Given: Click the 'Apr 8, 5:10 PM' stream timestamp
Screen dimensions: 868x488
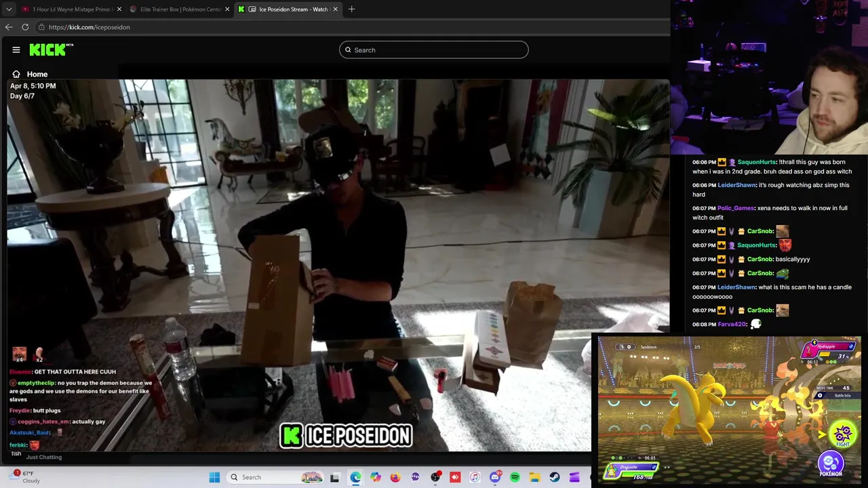Looking at the screenshot, I should [33, 86].
